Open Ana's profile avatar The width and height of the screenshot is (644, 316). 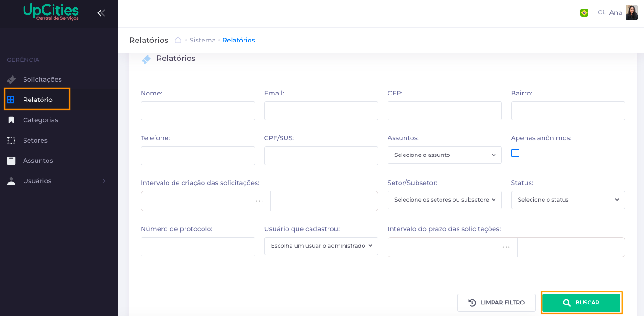[x=632, y=12]
